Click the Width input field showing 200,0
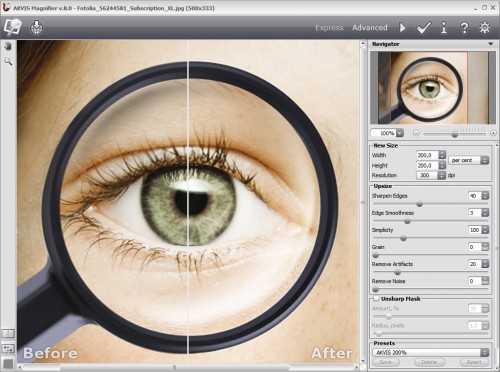Screen dimensions: 500x372 pyautogui.click(x=427, y=155)
